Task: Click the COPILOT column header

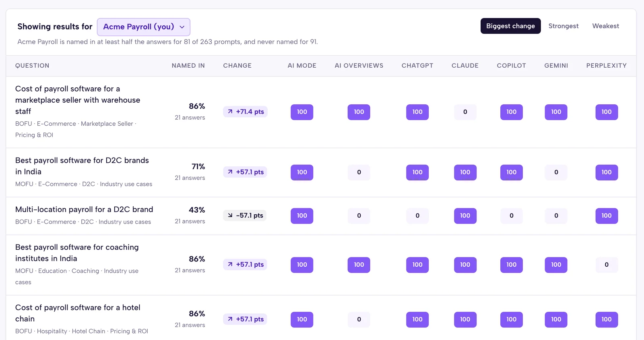Action: 511,66
